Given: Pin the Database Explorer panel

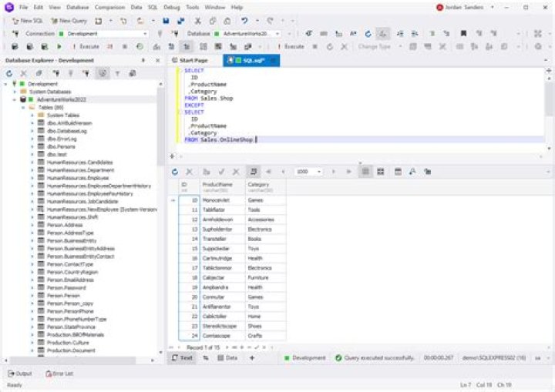Looking at the screenshot, I should [143, 61].
